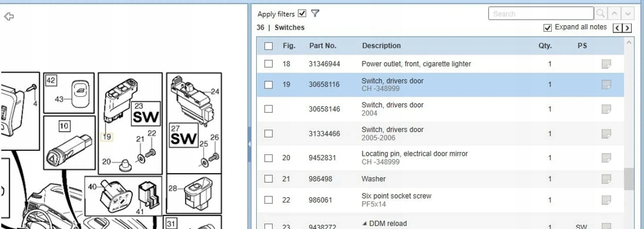Open note icon for Washer row

pyautogui.click(x=606, y=179)
